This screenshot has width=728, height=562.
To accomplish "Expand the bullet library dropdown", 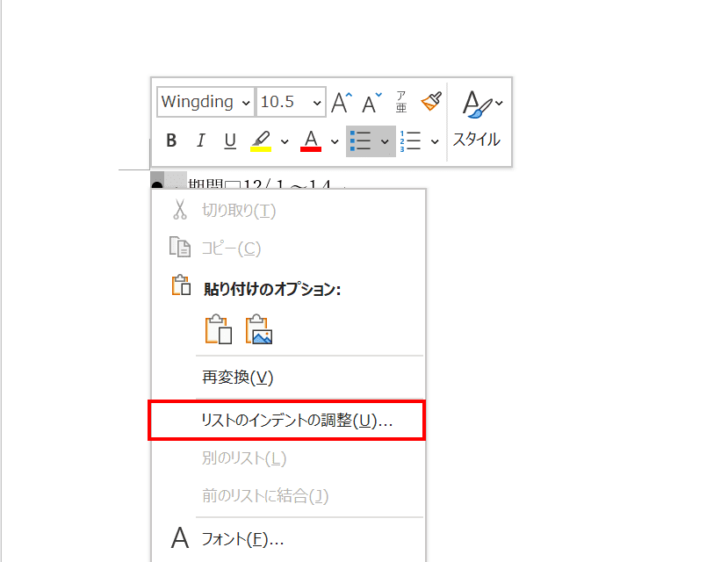I will [x=385, y=141].
